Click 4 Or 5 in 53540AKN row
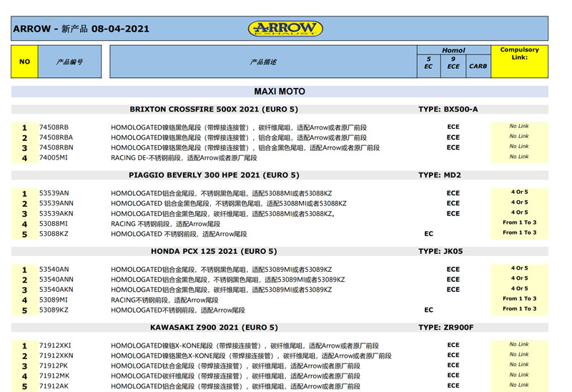The width and height of the screenshot is (572, 392). click(x=520, y=288)
